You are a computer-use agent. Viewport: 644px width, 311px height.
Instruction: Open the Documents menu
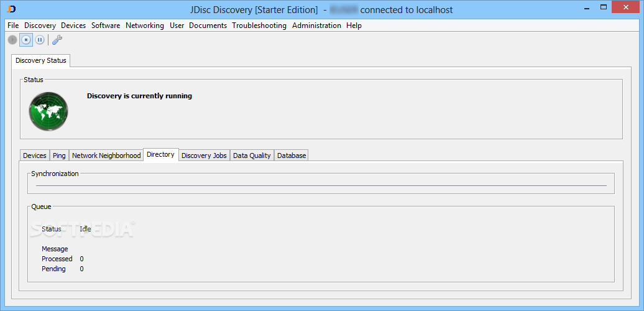(x=208, y=26)
